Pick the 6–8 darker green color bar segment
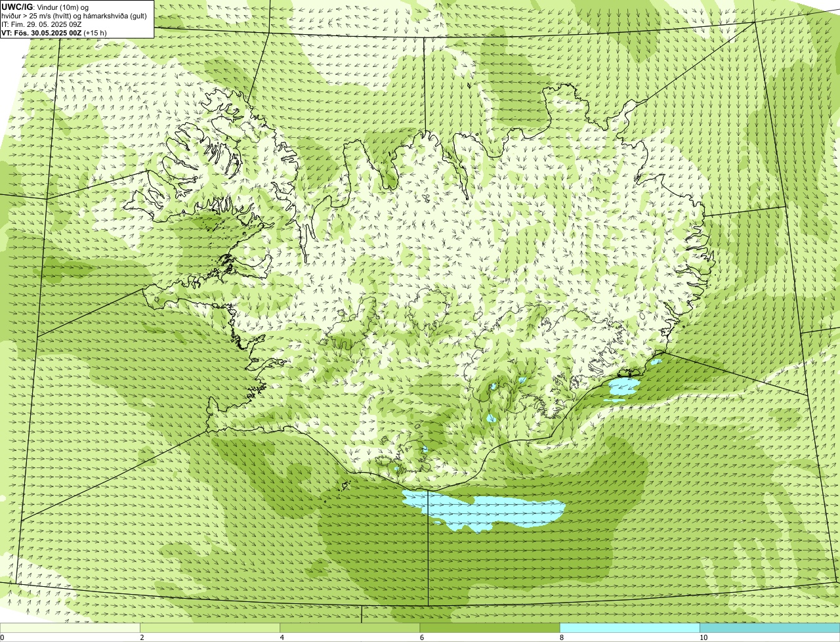The image size is (840, 642). click(490, 628)
